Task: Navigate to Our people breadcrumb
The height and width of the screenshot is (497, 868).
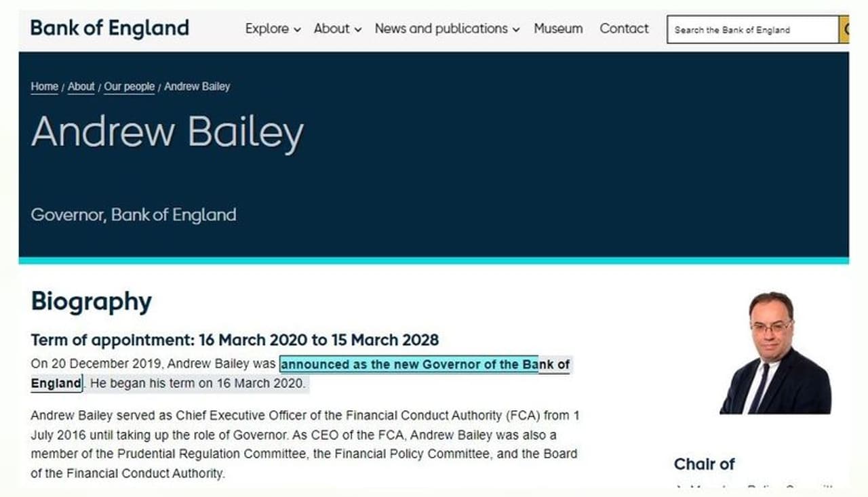Action: (x=129, y=87)
